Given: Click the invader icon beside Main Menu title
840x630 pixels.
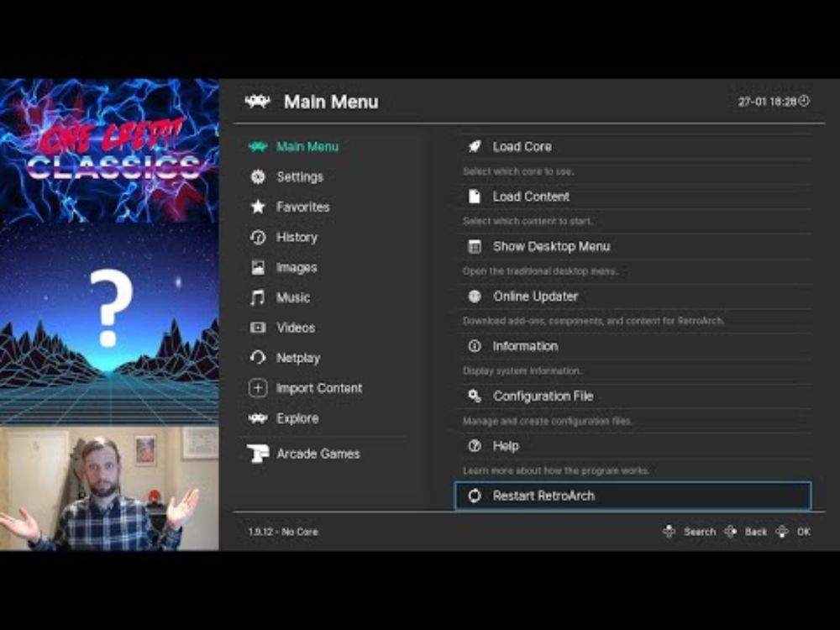Looking at the screenshot, I should pos(258,102).
